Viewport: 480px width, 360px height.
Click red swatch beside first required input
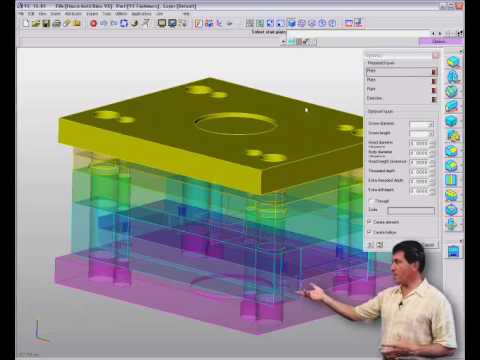pyautogui.click(x=434, y=72)
